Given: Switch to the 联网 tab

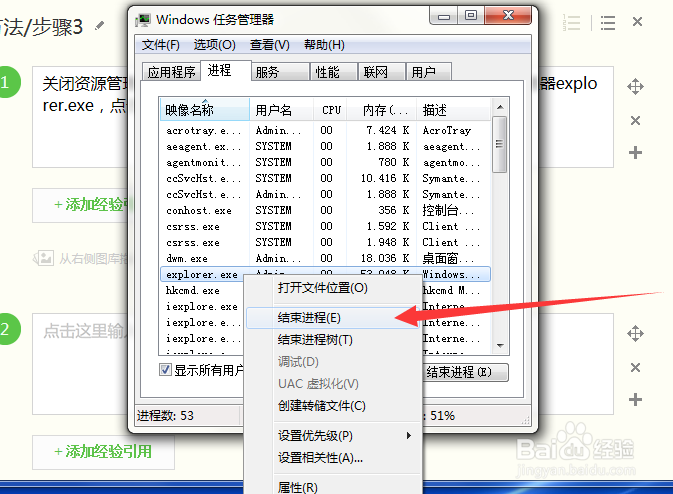Looking at the screenshot, I should pos(382,72).
